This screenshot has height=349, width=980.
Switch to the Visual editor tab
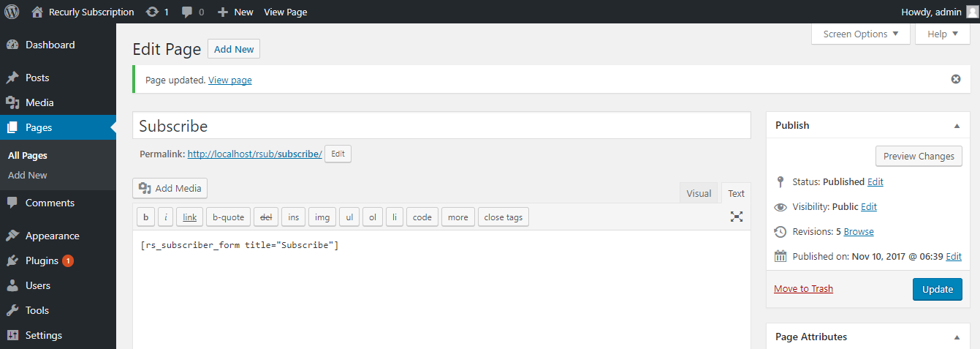pyautogui.click(x=699, y=193)
